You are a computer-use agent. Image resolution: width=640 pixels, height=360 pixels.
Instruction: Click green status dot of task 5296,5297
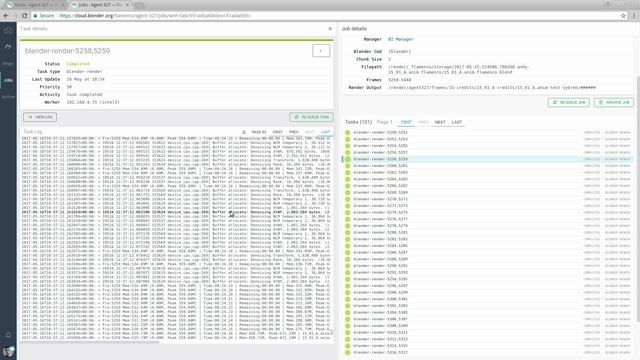348,286
